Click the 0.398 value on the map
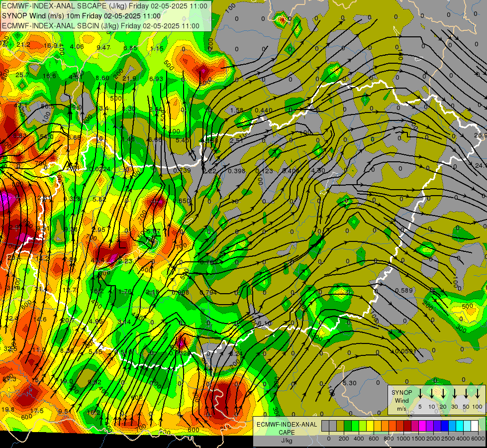 coord(236,171)
